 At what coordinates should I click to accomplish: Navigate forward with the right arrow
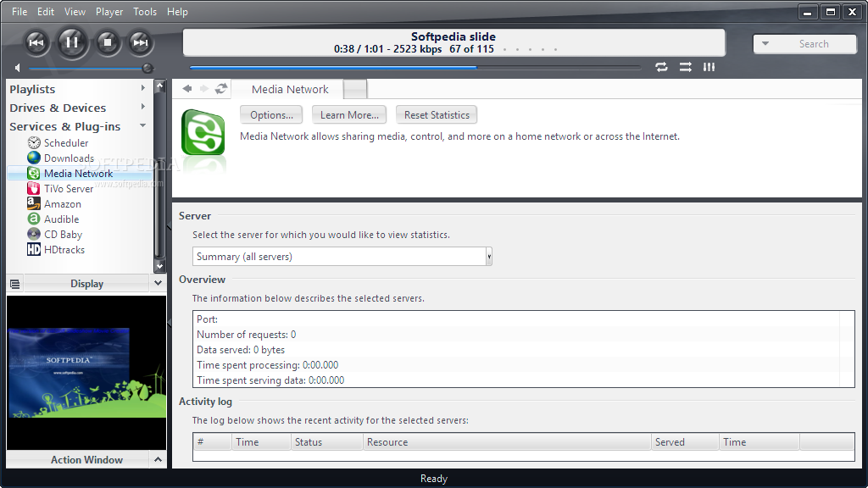coord(204,88)
